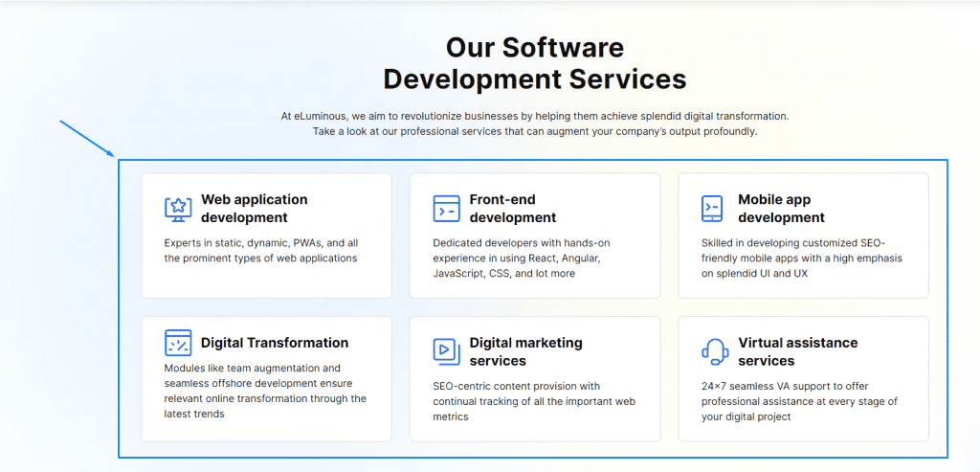980x472 pixels.
Task: Click the 'Experts in static, dynamic, PWAs' description
Action: click(261, 251)
